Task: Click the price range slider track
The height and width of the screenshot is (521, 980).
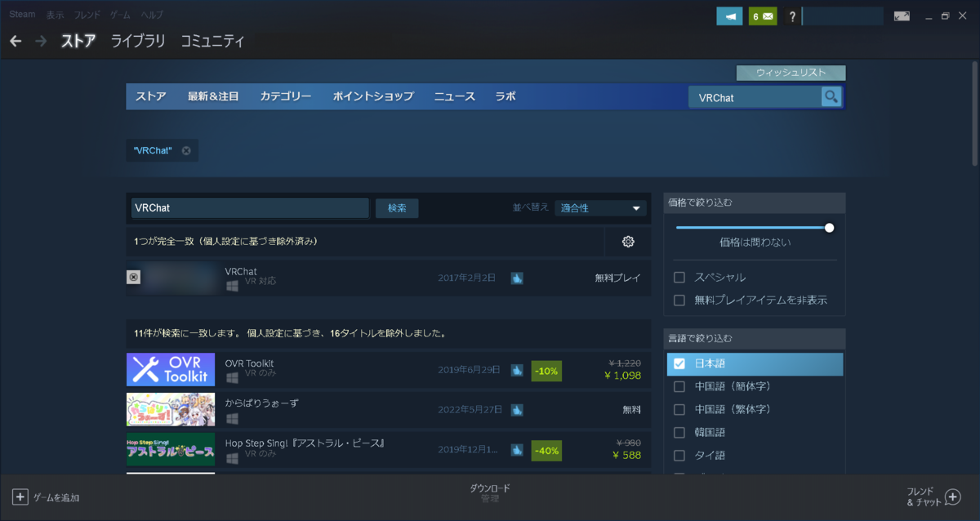Action: (x=753, y=228)
